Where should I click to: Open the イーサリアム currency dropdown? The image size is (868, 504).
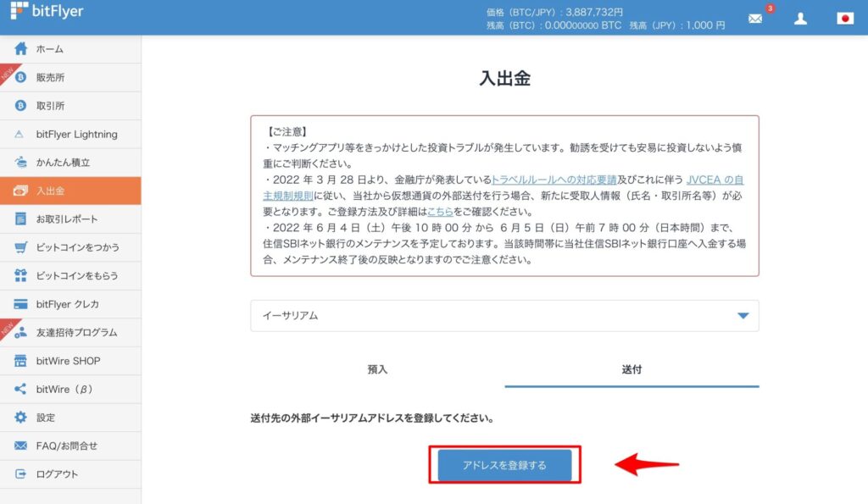coord(504,316)
